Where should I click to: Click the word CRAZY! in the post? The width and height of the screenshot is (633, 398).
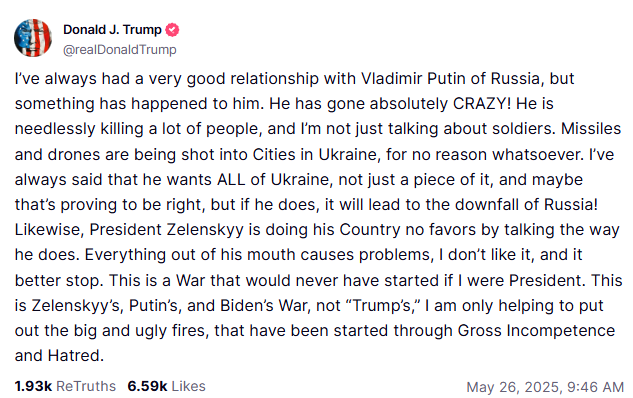[482, 104]
